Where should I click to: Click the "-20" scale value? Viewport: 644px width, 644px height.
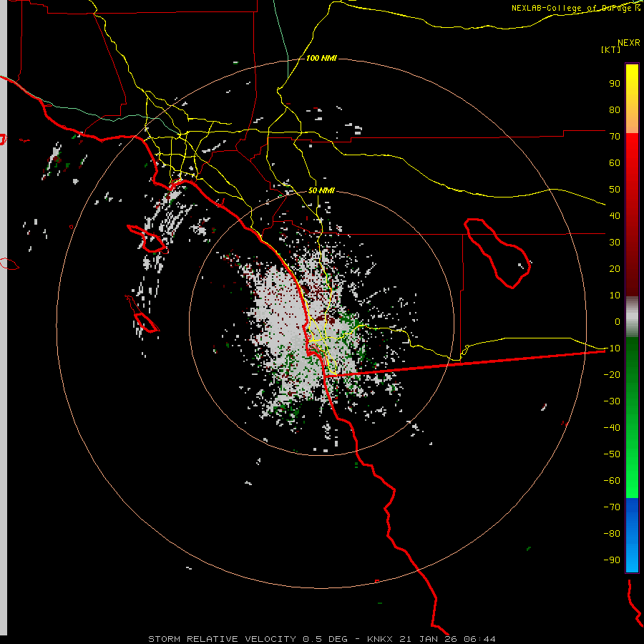pos(612,374)
